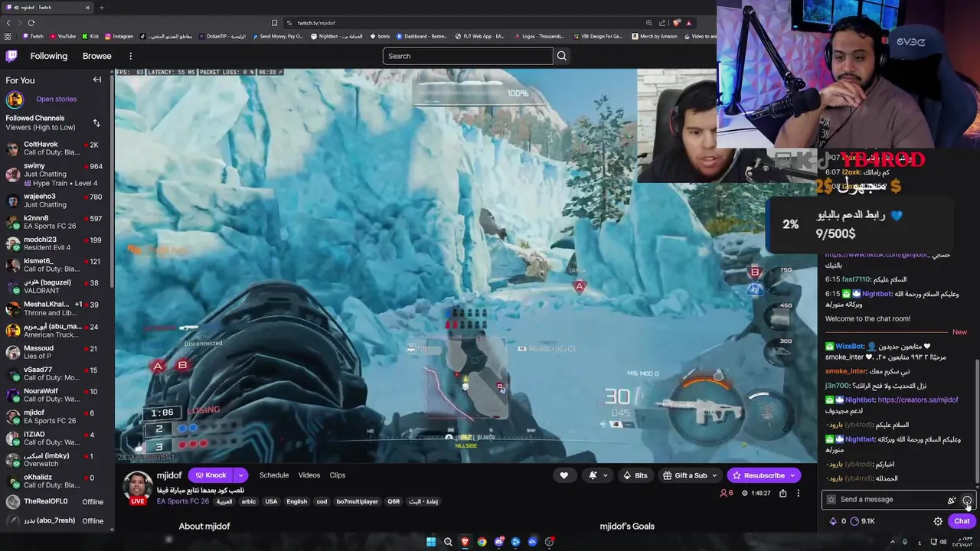Image resolution: width=980 pixels, height=551 pixels.
Task: Open chat settings gear
Action: click(x=938, y=521)
